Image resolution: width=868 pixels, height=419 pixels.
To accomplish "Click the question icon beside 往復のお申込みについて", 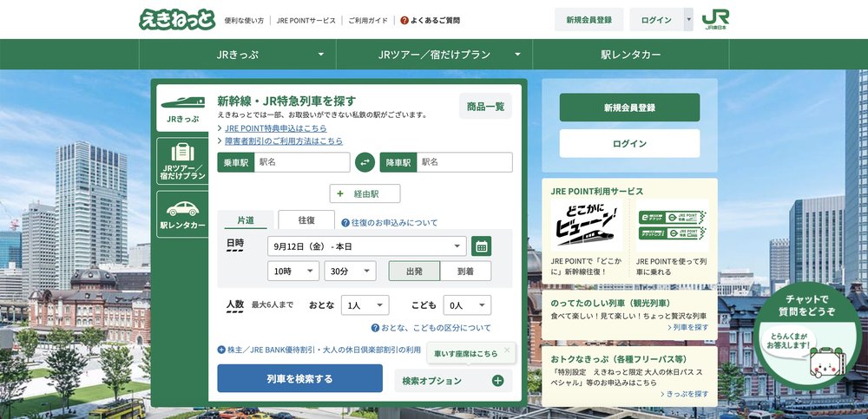I will pyautogui.click(x=345, y=222).
